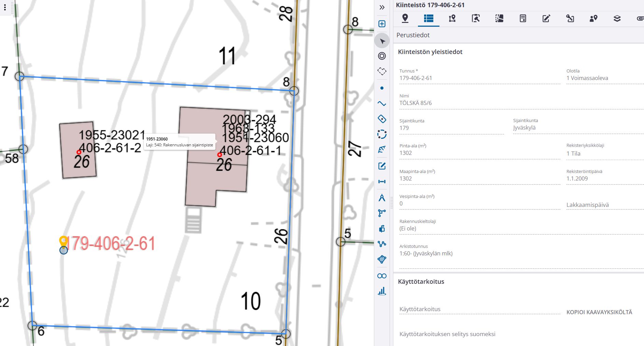This screenshot has height=346, width=644.
Task: Open the three-dot menu on map
Action: pyautogui.click(x=5, y=8)
